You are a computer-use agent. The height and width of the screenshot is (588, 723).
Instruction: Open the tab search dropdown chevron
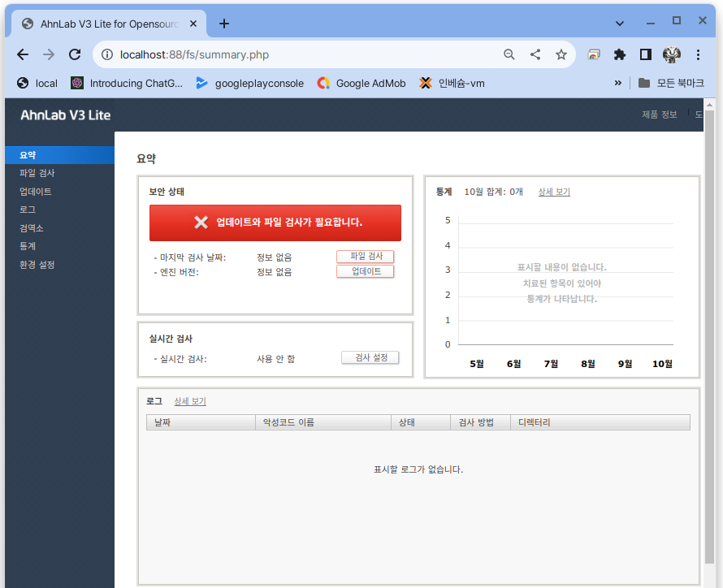620,23
